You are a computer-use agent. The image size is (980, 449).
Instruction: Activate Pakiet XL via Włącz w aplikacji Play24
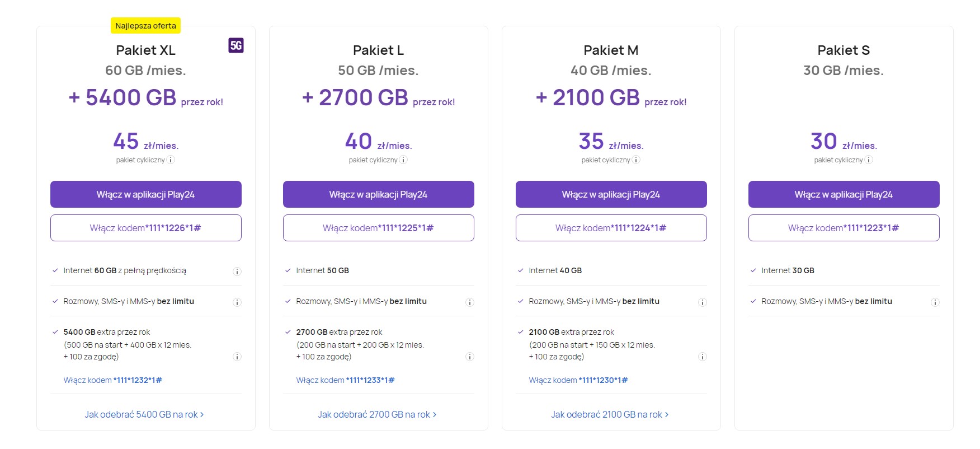click(146, 194)
